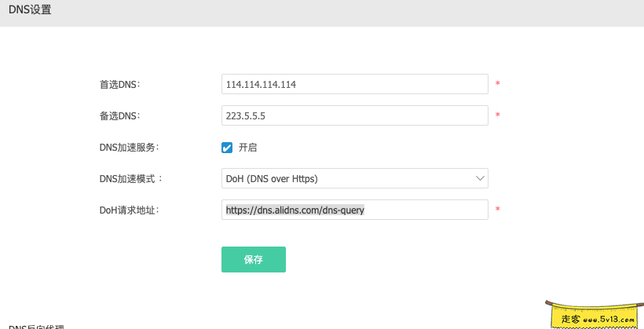644x329 pixels.
Task: Focus the 备选DNS field containing 223.5.5.5
Action: tap(355, 115)
